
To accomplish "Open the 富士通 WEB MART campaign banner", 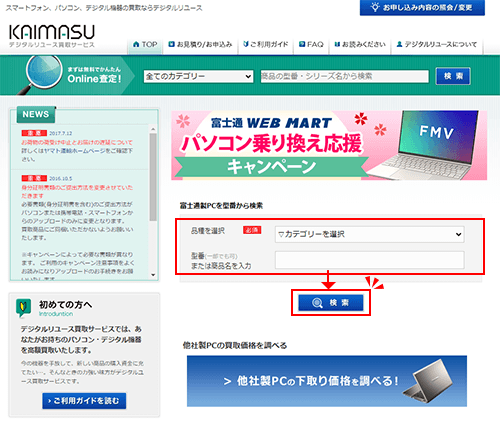I will [329, 145].
